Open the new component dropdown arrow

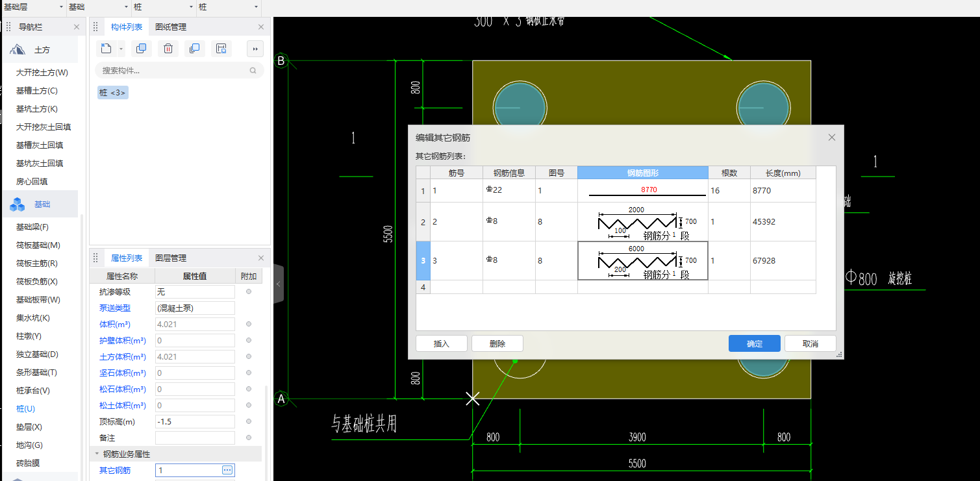click(121, 49)
